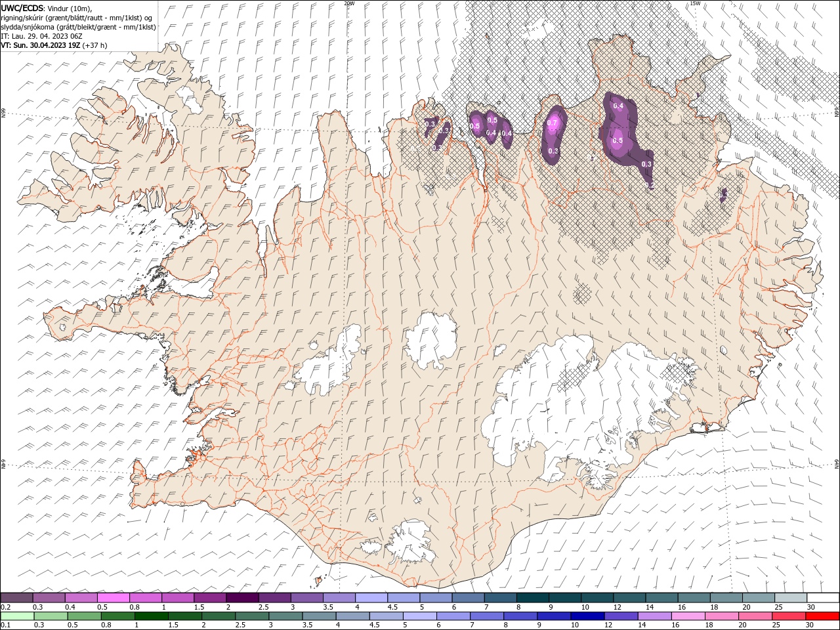Click the 0.7 precipitation label on the map
Image resolution: width=840 pixels, height=630 pixels.
(x=552, y=123)
